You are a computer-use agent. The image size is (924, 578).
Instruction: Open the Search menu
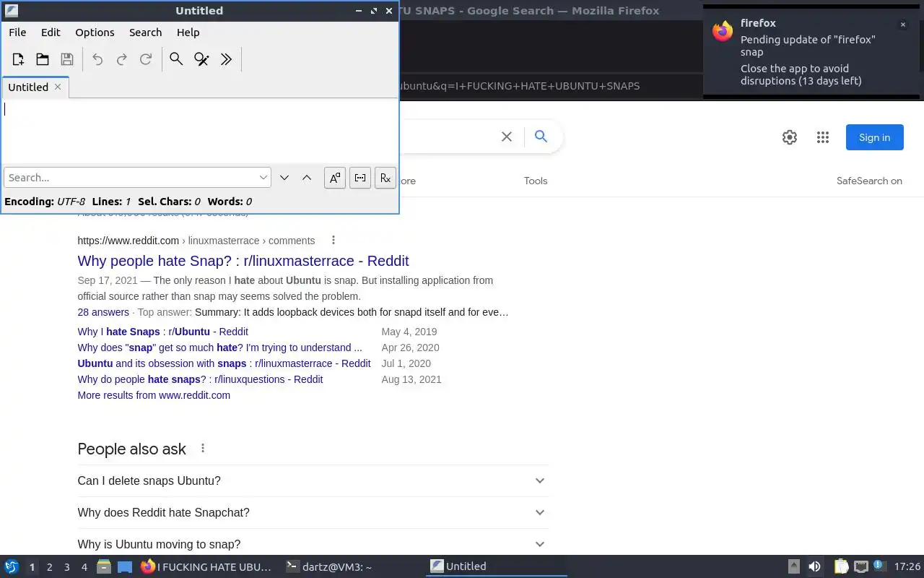point(145,33)
